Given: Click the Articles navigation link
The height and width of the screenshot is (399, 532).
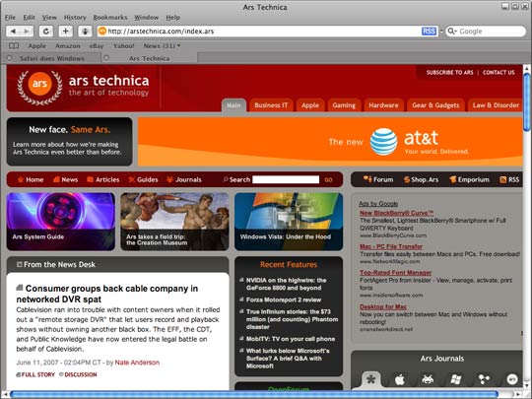Looking at the screenshot, I should coord(103,179).
